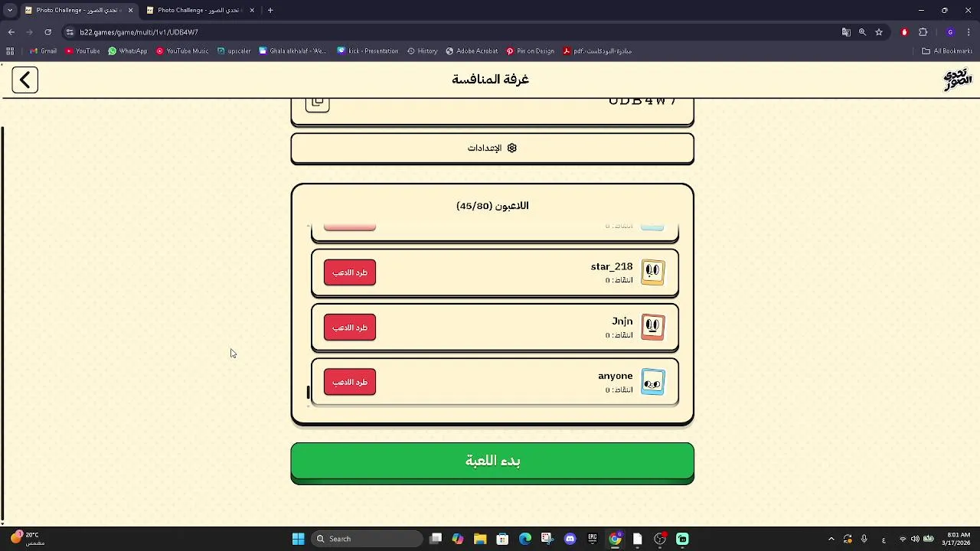Viewport: 980px width, 551px height.
Task: Click the players list scrollbar thumb
Action: [309, 392]
